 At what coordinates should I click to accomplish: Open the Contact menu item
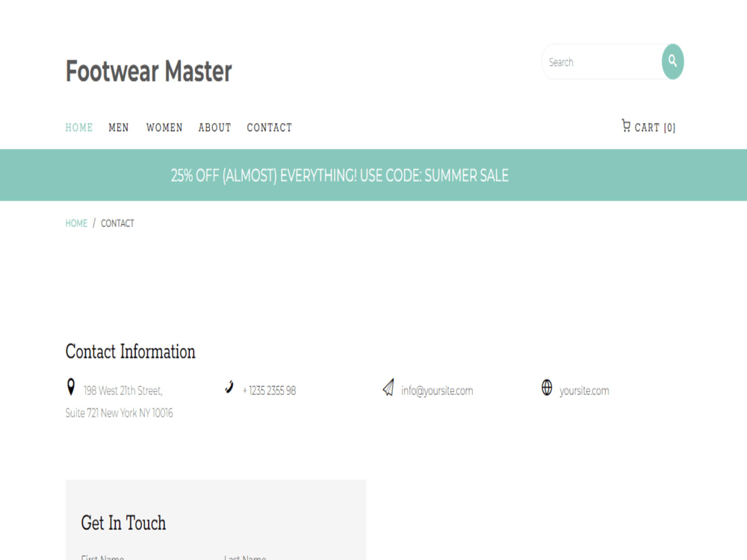point(269,128)
